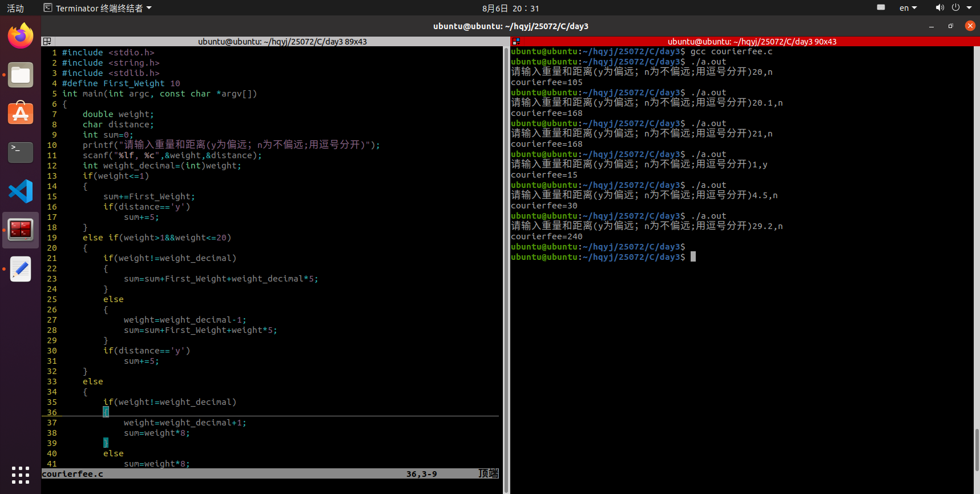
Task: Click the left pane terminal grouping icon
Action: point(47,41)
